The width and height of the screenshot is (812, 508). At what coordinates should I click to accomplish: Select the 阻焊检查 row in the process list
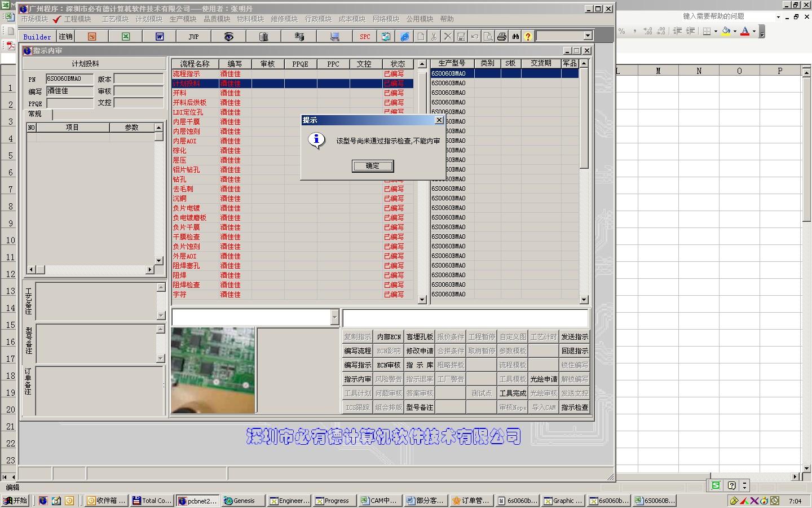click(293, 285)
